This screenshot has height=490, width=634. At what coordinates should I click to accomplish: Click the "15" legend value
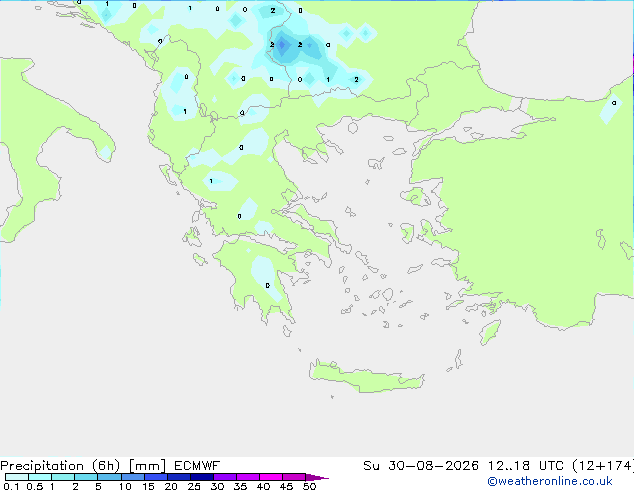[148, 486]
